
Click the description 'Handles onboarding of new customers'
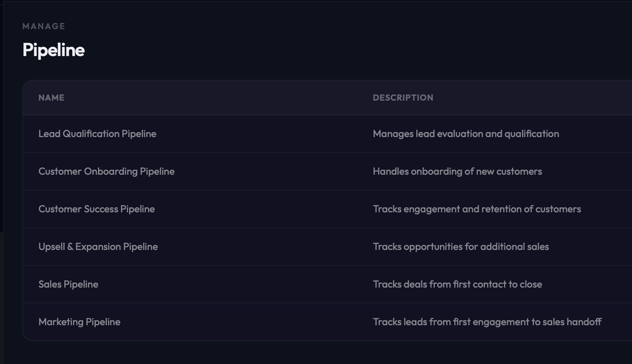click(x=458, y=171)
